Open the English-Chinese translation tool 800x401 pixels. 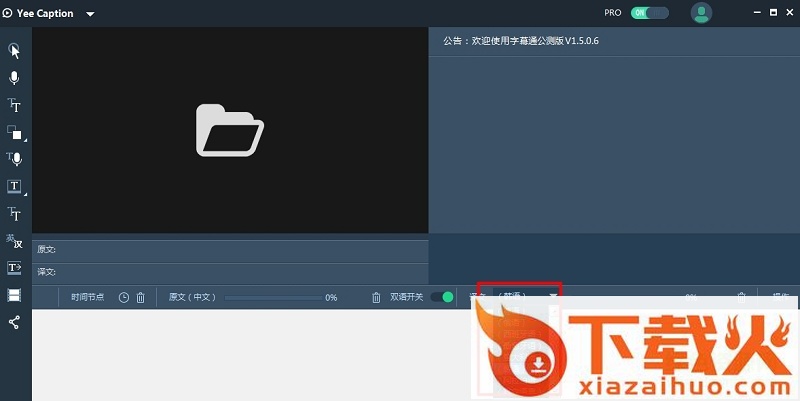(14, 241)
